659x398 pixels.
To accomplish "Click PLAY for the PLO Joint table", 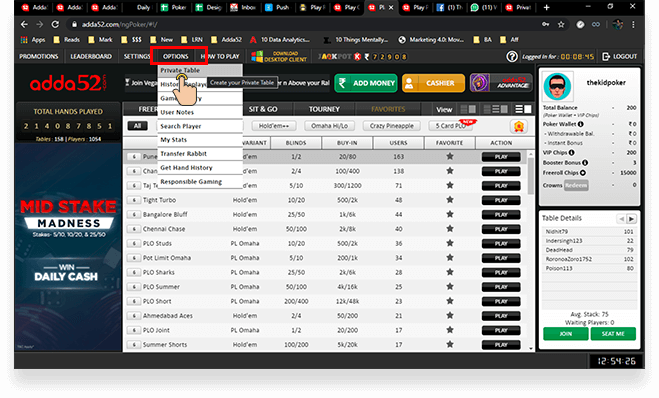I will click(501, 330).
